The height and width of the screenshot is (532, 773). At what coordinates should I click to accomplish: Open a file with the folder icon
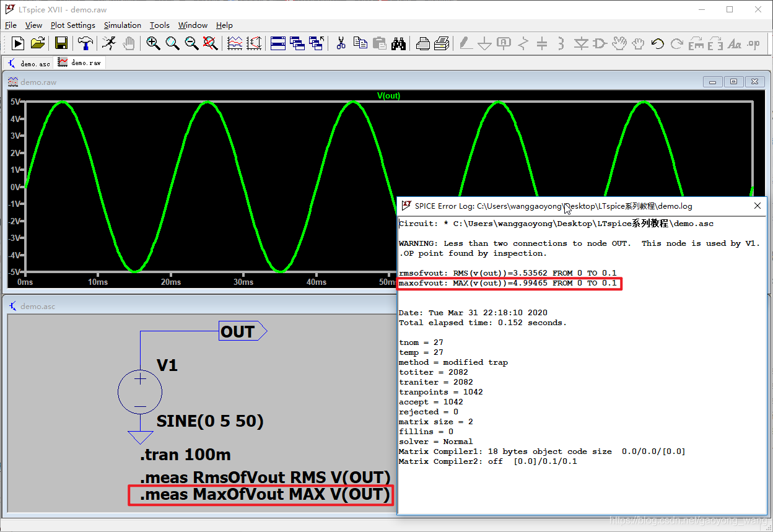point(38,43)
